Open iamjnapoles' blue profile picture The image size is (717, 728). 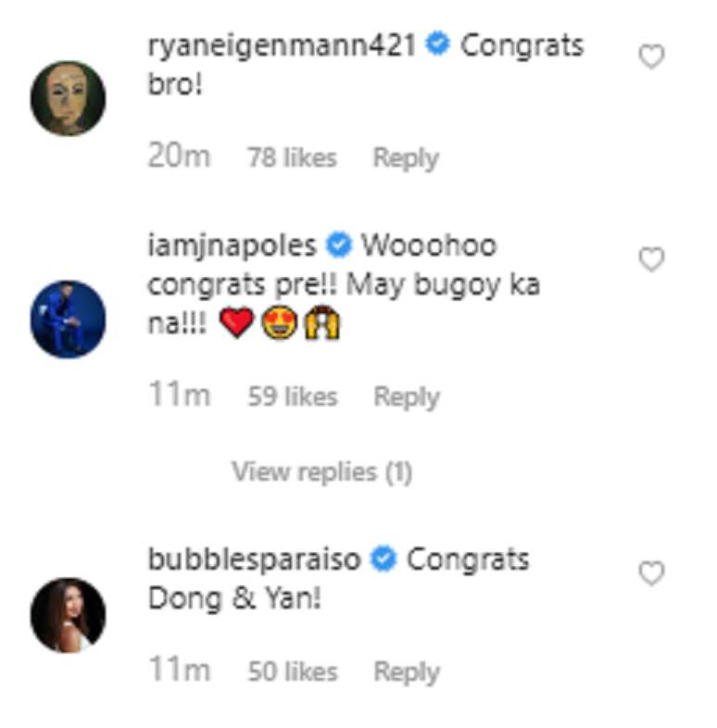[x=68, y=319]
